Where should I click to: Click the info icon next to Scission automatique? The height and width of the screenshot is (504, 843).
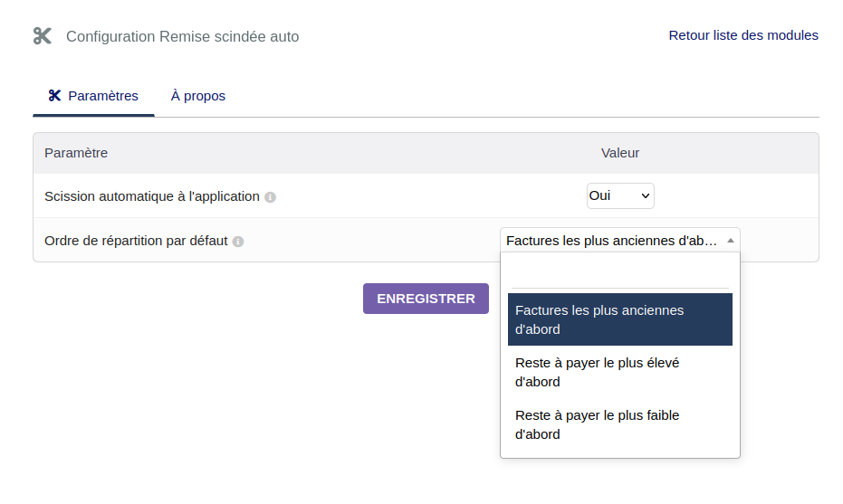click(x=271, y=197)
